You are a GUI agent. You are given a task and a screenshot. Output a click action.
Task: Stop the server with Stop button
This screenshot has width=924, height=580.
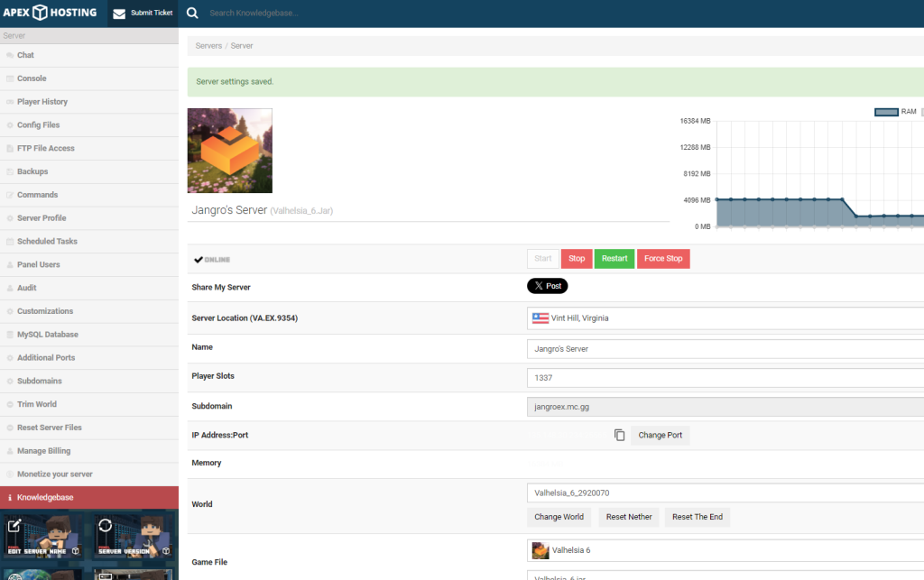577,259
